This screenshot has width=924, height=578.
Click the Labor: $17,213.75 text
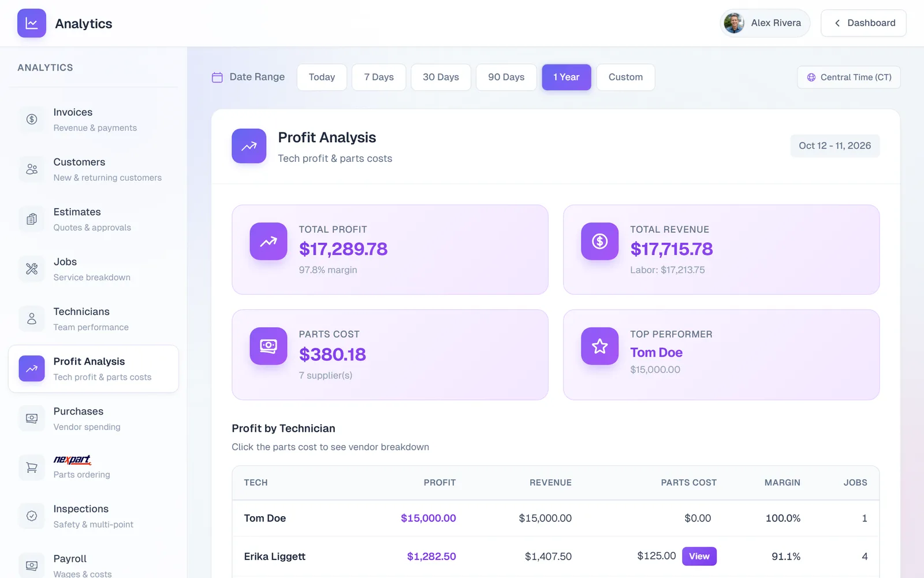tap(668, 270)
